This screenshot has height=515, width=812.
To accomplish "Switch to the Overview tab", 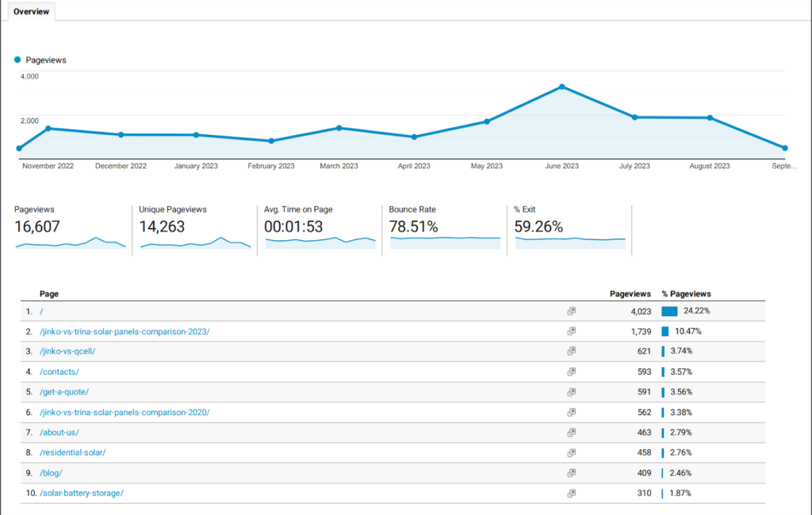I will pos(31,12).
